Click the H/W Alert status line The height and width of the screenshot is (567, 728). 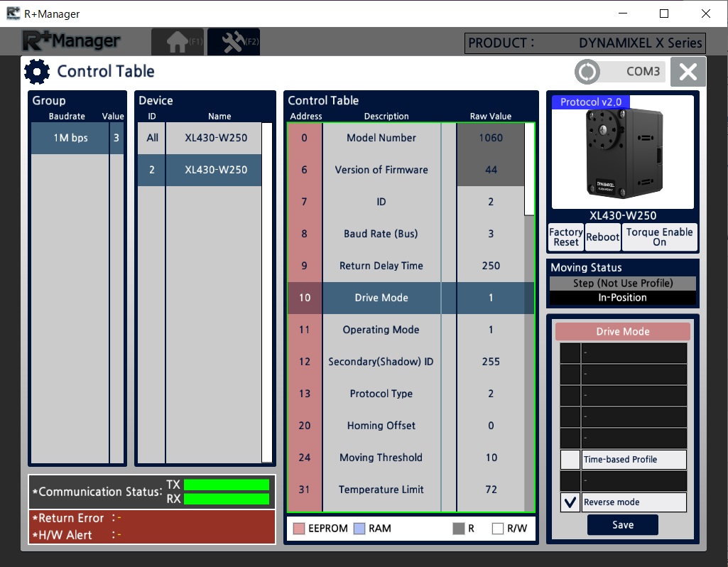coord(77,536)
